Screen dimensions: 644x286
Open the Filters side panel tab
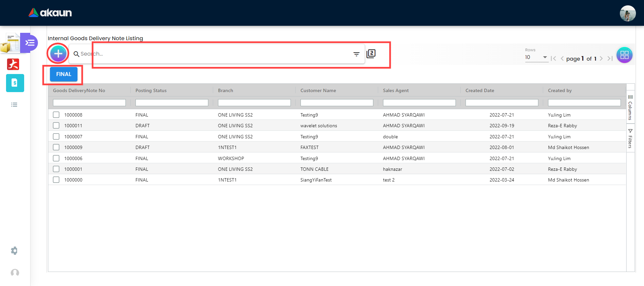(x=630, y=138)
